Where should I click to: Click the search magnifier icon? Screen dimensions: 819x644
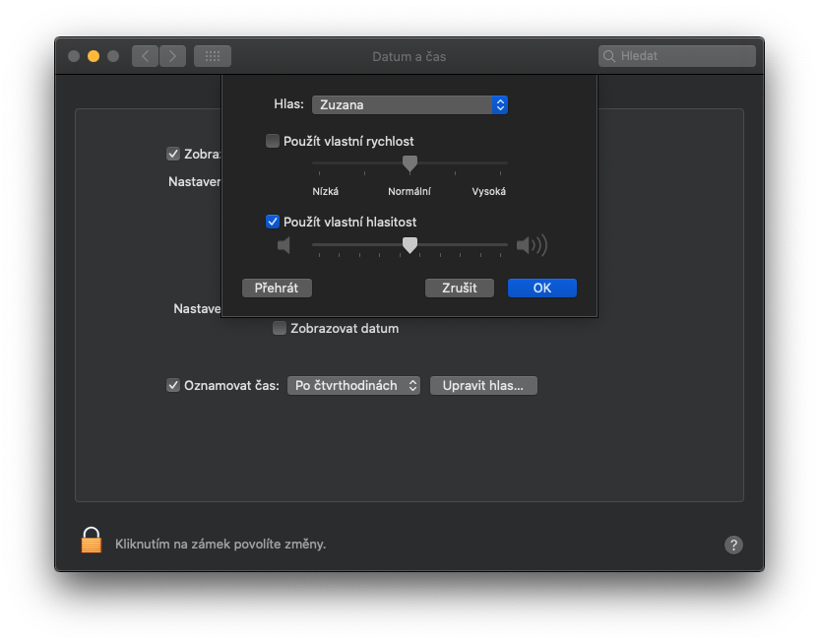609,56
